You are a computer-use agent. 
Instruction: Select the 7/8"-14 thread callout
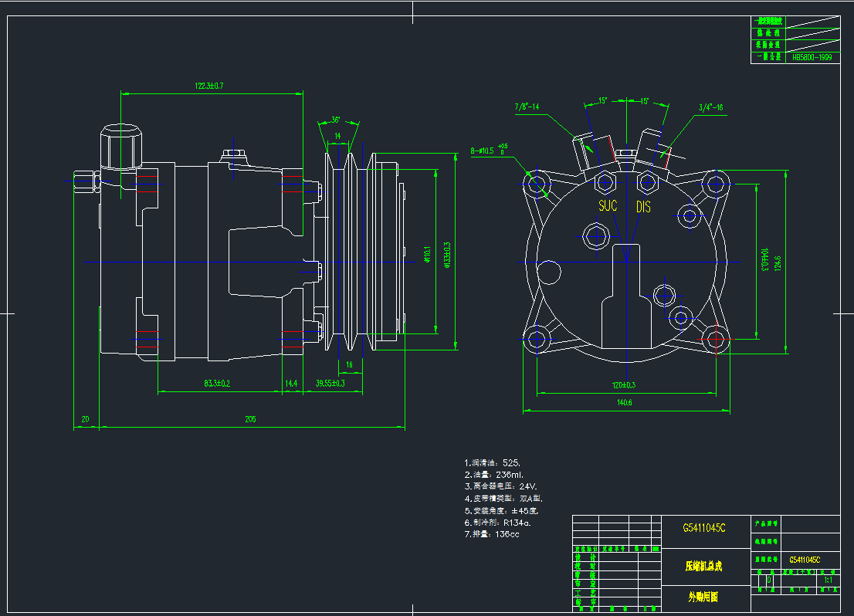tap(527, 107)
